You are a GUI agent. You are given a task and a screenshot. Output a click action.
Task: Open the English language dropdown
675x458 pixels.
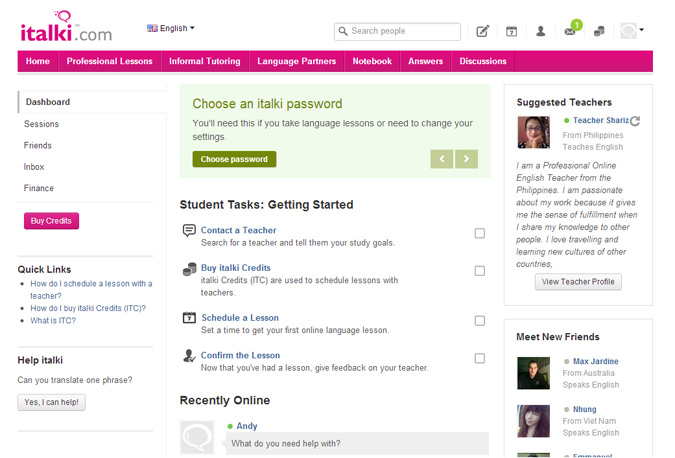point(171,28)
